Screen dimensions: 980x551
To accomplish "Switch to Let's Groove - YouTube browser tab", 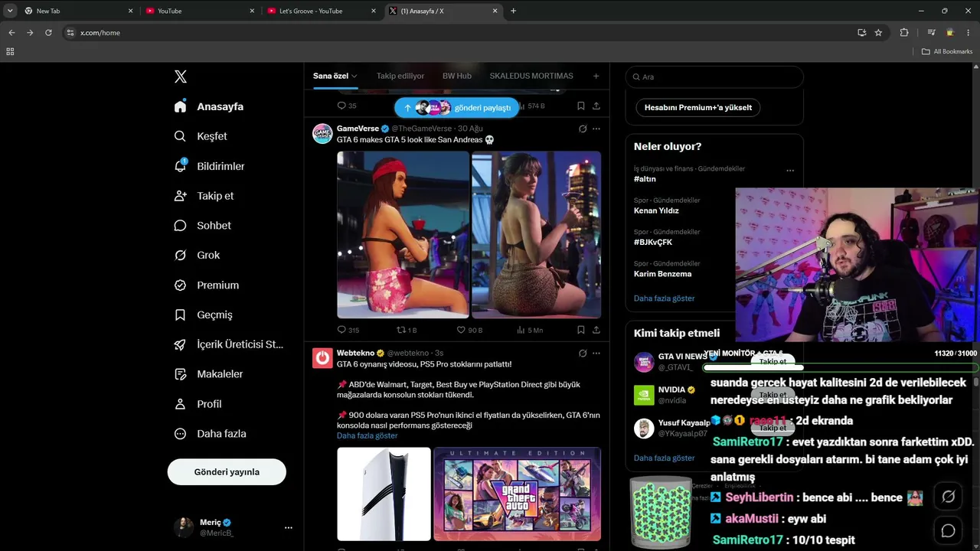I will click(x=321, y=11).
